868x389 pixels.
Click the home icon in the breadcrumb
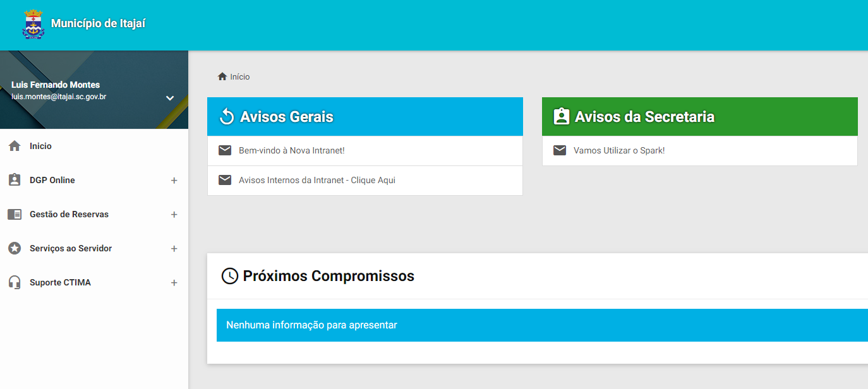coord(222,76)
